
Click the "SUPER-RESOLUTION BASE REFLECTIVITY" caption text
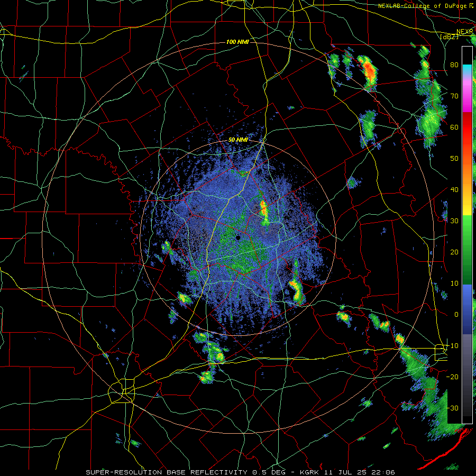pos(167,472)
